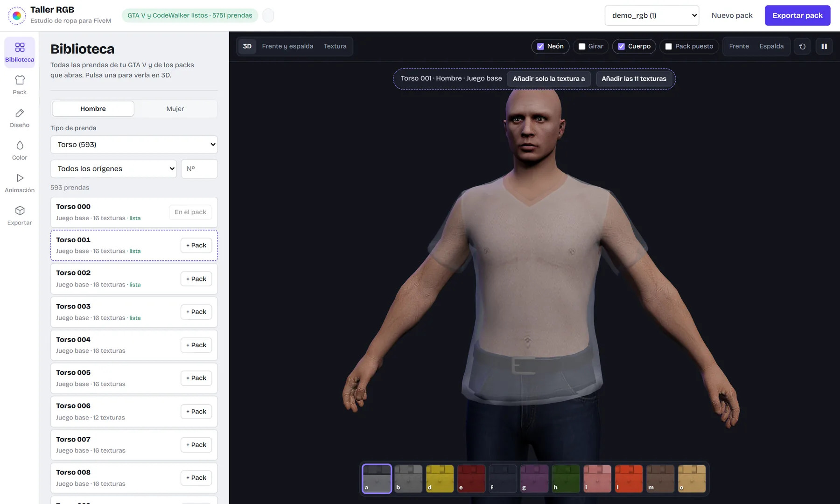Viewport: 840px width, 504px height.
Task: Click the En el pack button on Torso 000
Action: pyautogui.click(x=190, y=212)
